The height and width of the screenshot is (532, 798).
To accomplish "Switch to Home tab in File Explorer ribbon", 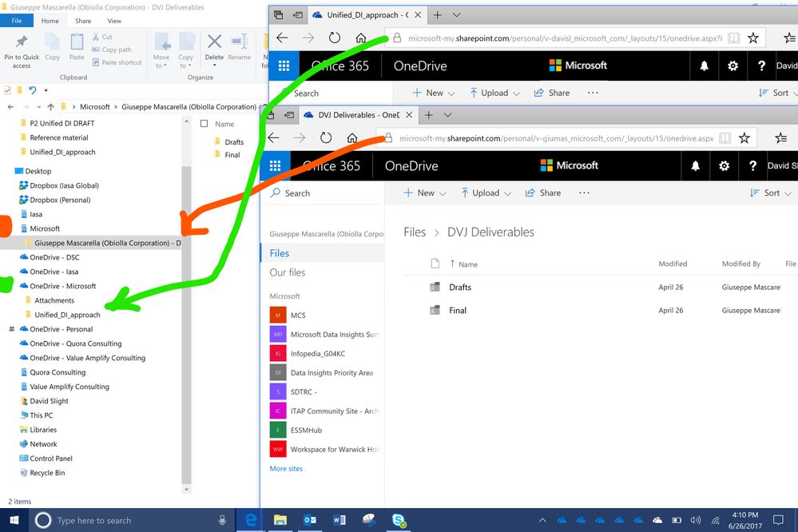I will pos(50,21).
